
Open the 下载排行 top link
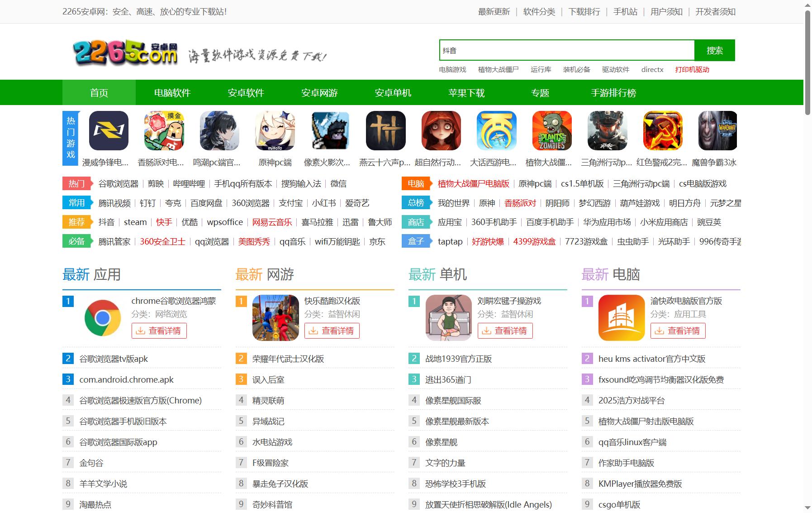584,12
